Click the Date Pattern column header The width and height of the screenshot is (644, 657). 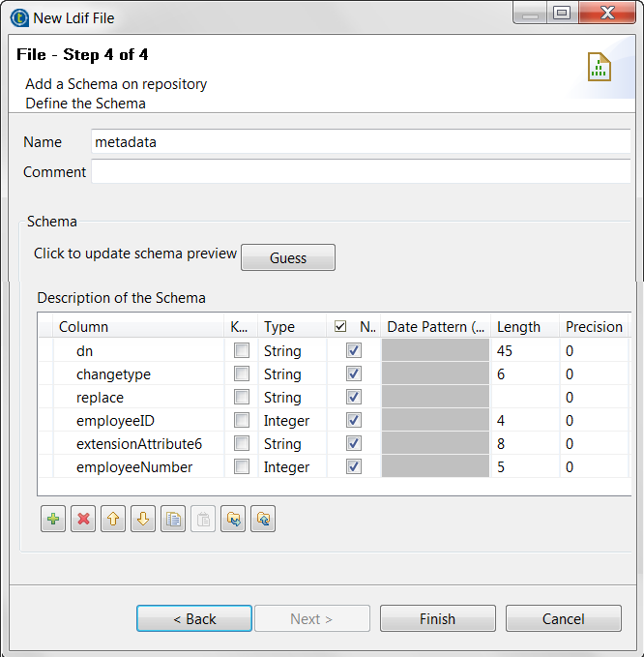pyautogui.click(x=435, y=326)
